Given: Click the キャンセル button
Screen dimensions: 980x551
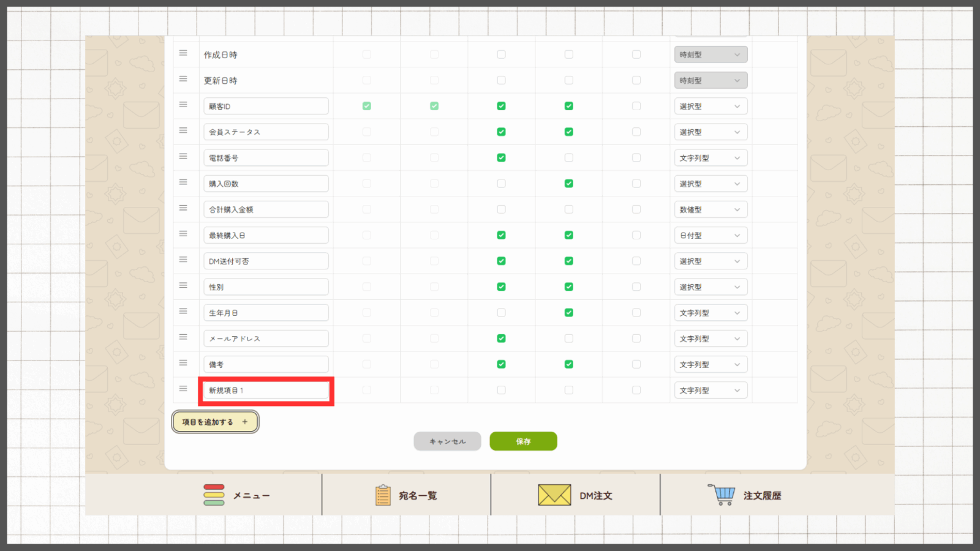Looking at the screenshot, I should point(447,441).
